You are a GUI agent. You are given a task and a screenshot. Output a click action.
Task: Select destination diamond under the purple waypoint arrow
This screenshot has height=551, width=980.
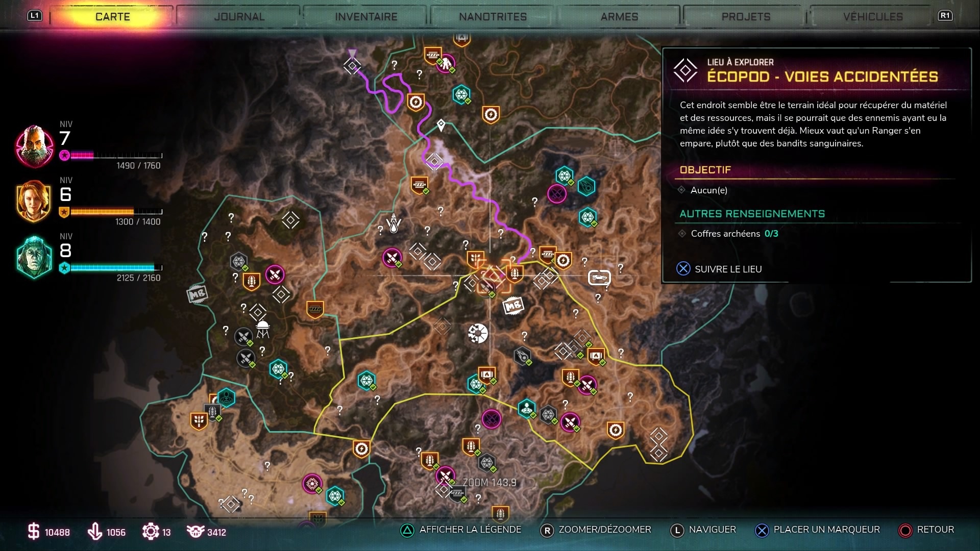[x=352, y=66]
